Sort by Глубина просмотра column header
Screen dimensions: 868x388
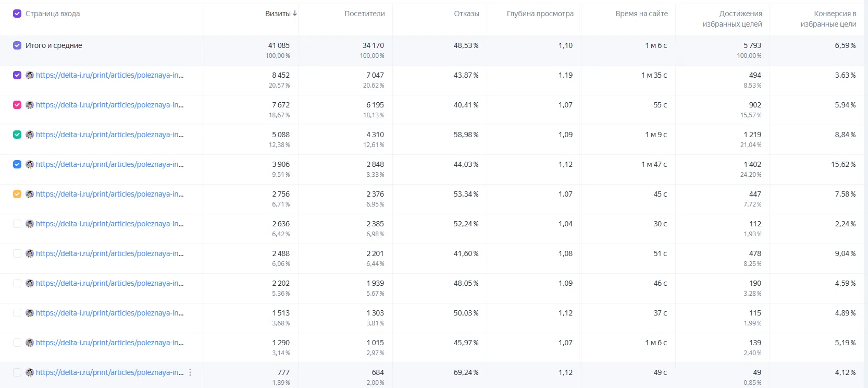point(540,14)
